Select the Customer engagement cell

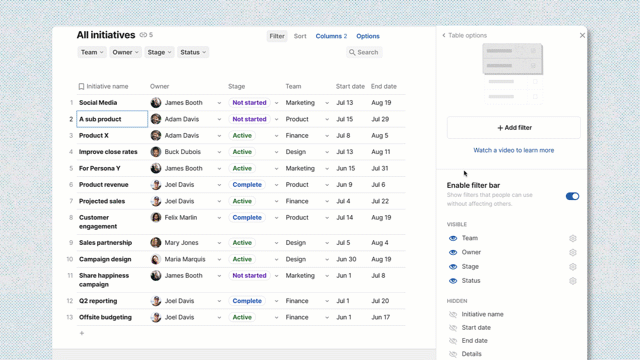click(112, 222)
